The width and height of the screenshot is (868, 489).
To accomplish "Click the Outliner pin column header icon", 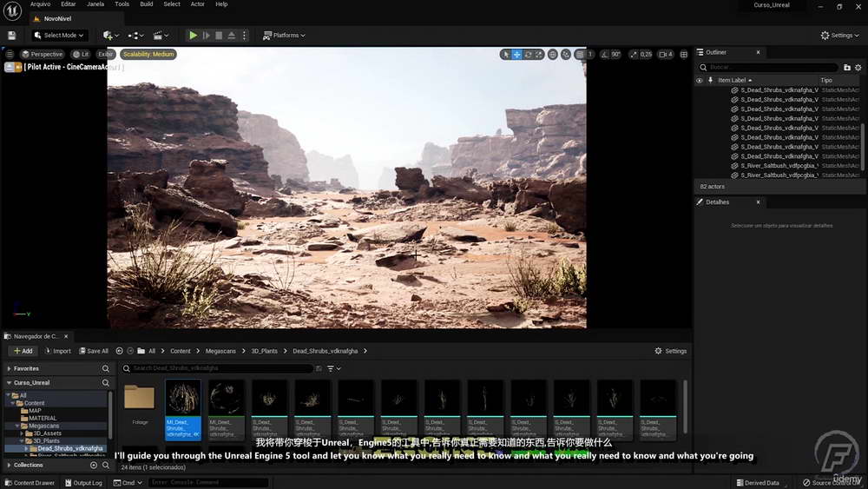I will [x=710, y=80].
